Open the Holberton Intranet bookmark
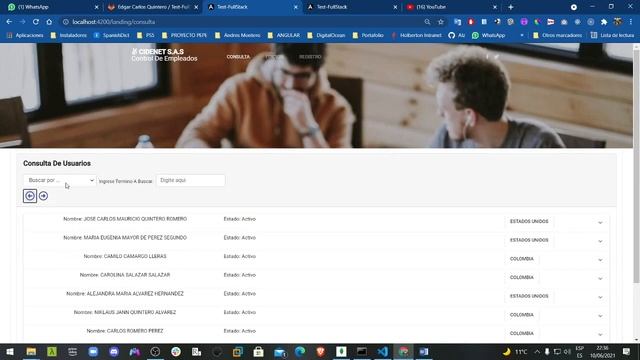 [x=416, y=36]
